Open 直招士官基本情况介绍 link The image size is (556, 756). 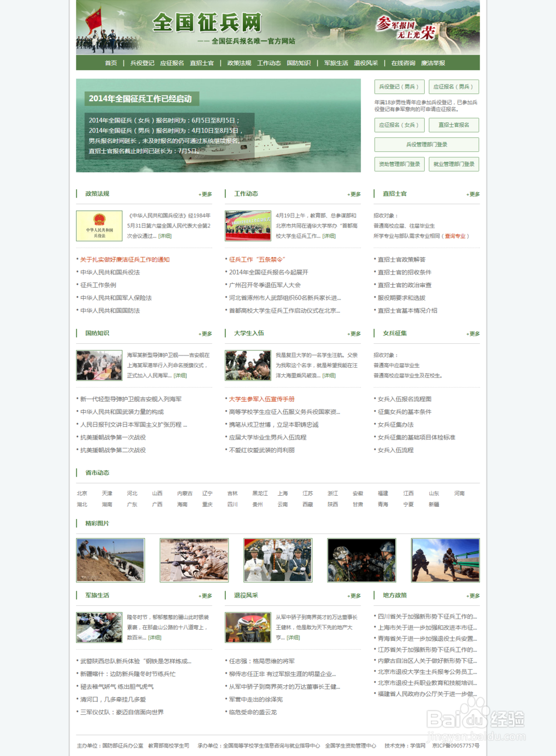click(x=408, y=311)
